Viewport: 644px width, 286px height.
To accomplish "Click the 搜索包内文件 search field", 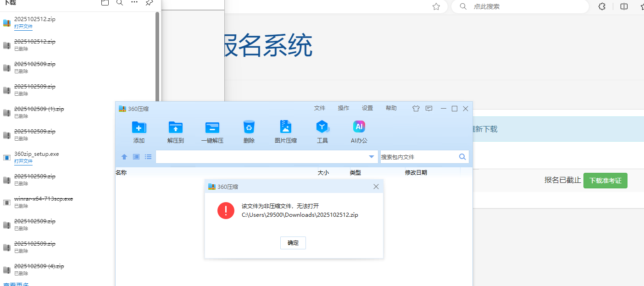I will [x=418, y=157].
